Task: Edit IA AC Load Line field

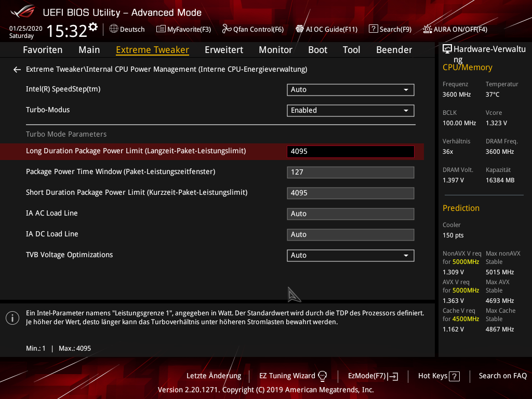Action: pyautogui.click(x=351, y=214)
